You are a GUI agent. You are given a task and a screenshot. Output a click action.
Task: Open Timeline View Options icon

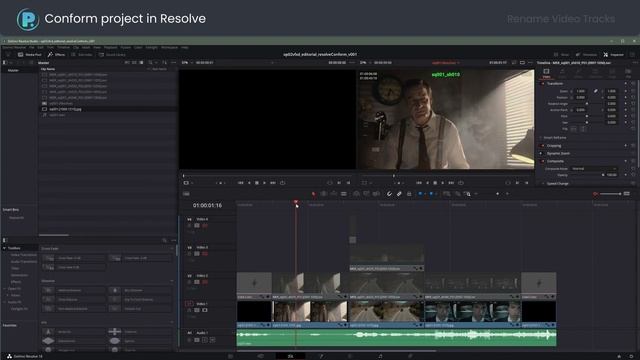[x=186, y=194]
